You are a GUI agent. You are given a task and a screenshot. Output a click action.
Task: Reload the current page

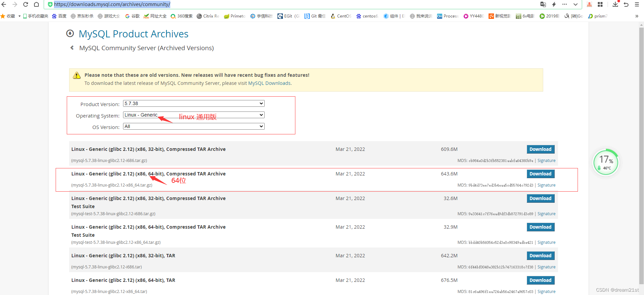point(26,4)
